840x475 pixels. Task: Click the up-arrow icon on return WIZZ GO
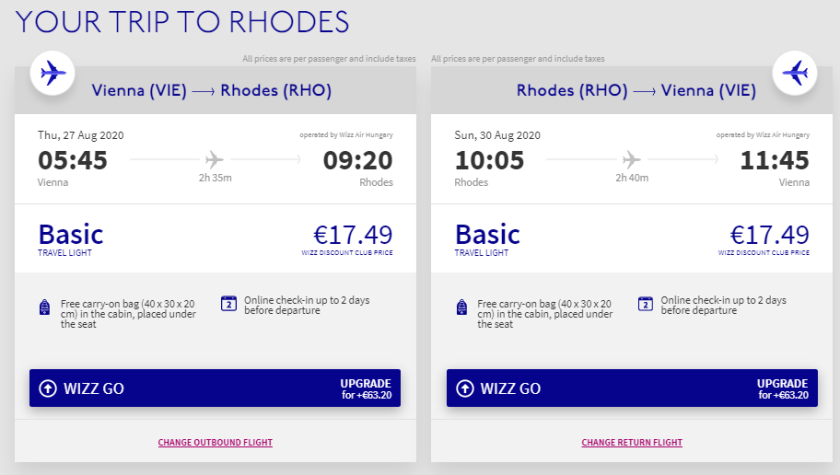click(464, 389)
